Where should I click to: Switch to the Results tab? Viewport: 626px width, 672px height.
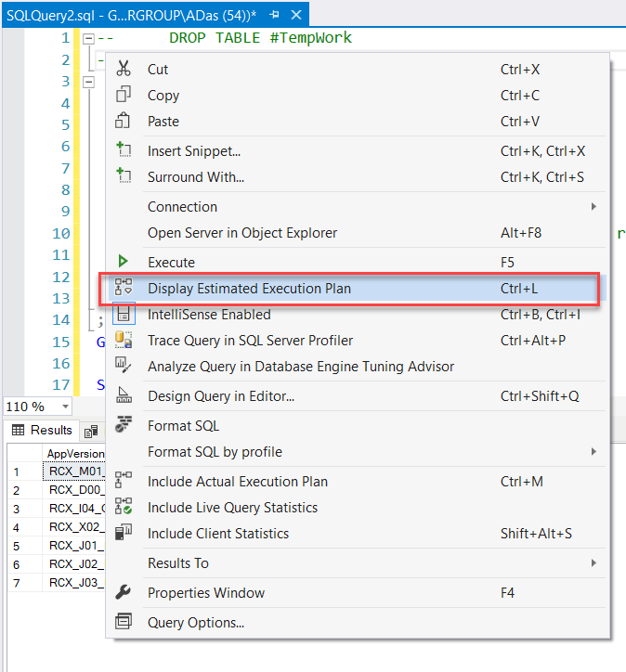[x=42, y=430]
